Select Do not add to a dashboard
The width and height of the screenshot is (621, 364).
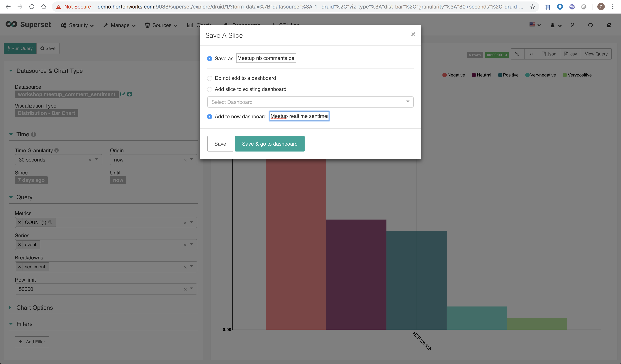click(x=210, y=78)
